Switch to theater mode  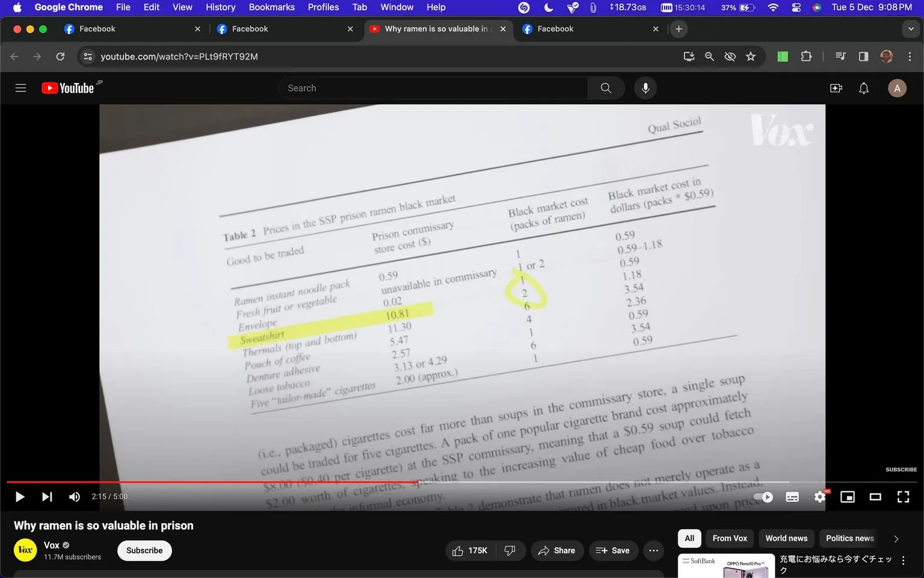coord(875,497)
